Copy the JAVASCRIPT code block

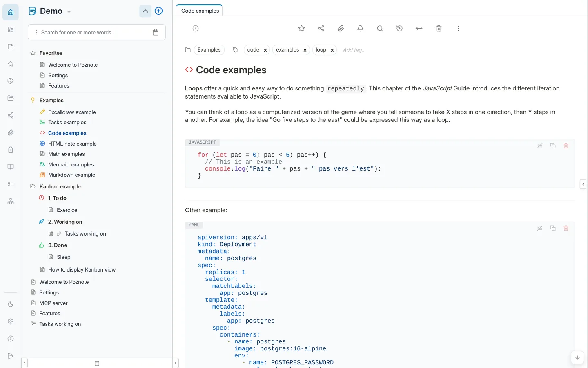(553, 146)
